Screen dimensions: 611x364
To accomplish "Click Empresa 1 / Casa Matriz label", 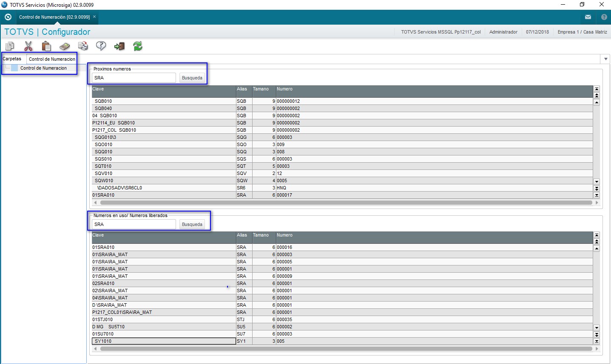I will click(582, 32).
